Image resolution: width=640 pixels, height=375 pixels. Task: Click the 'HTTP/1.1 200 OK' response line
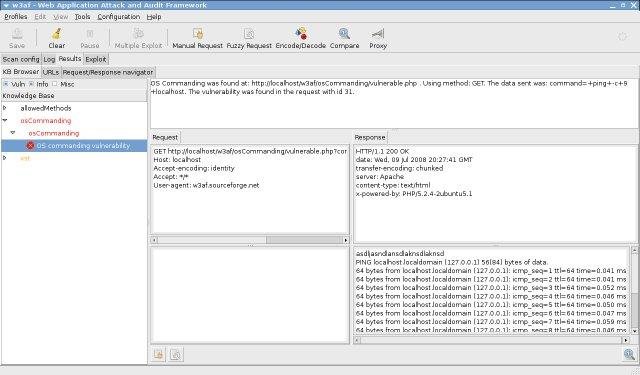tap(382, 151)
